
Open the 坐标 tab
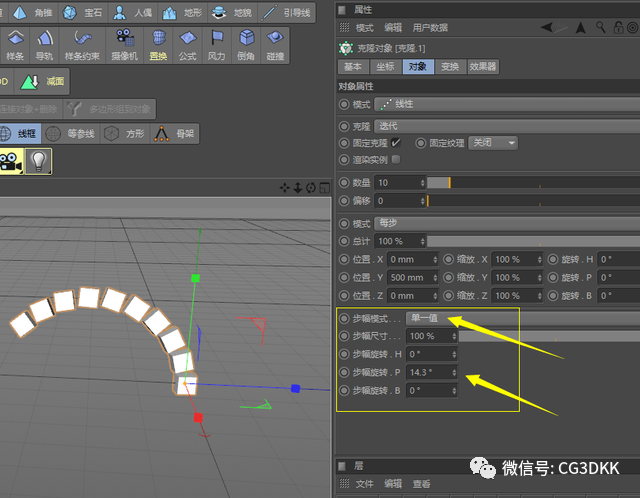(x=385, y=67)
